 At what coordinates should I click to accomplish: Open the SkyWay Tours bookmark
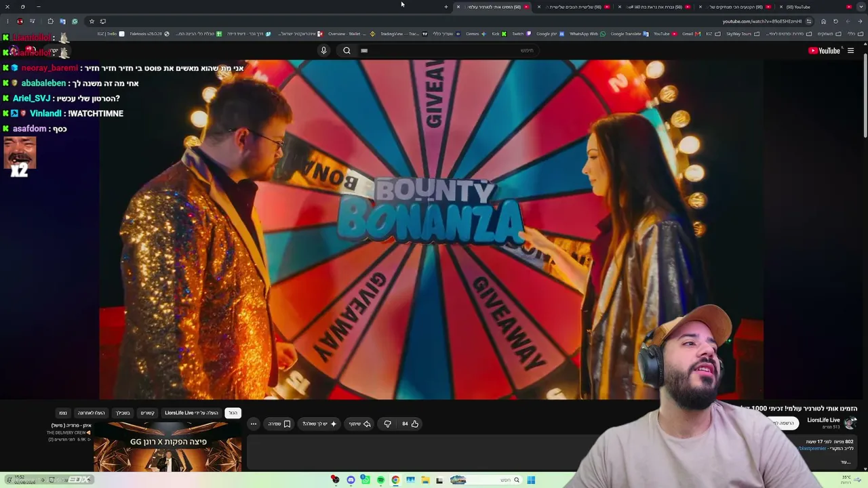pyautogui.click(x=742, y=34)
